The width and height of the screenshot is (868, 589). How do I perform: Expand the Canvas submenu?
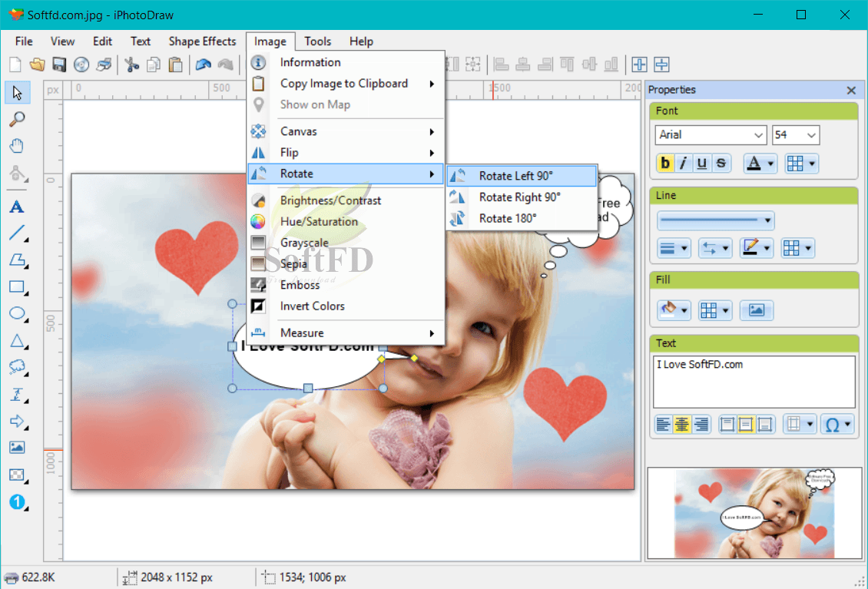coord(346,131)
